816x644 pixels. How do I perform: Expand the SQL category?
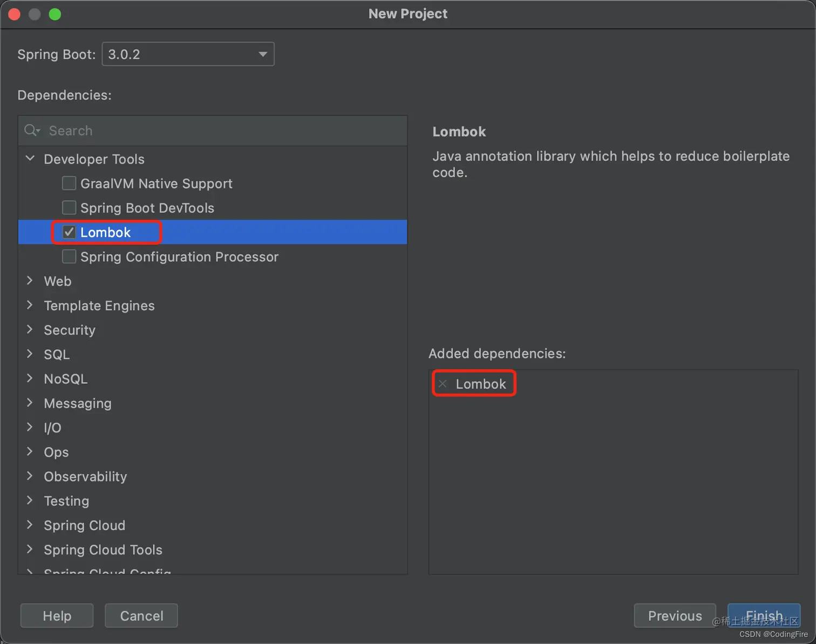pyautogui.click(x=30, y=354)
